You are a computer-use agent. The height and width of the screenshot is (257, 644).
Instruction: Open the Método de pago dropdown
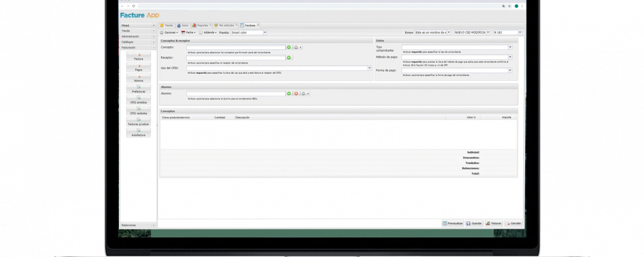click(x=510, y=57)
